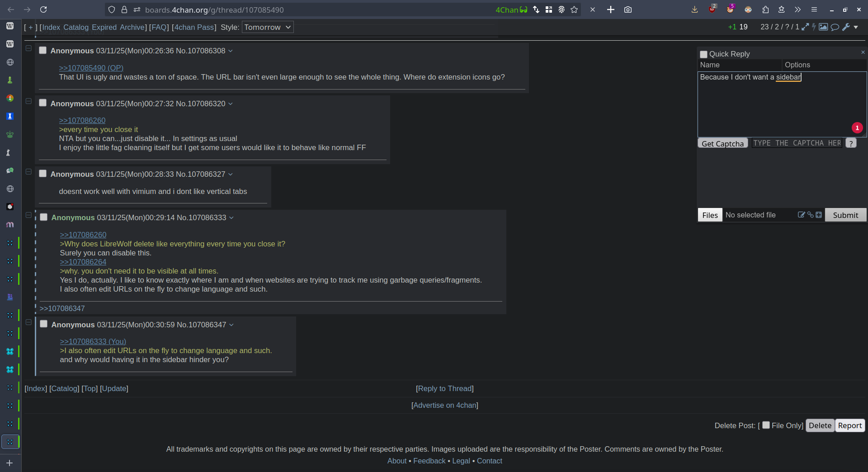Open the Catalog link in the top navigation

[76, 27]
